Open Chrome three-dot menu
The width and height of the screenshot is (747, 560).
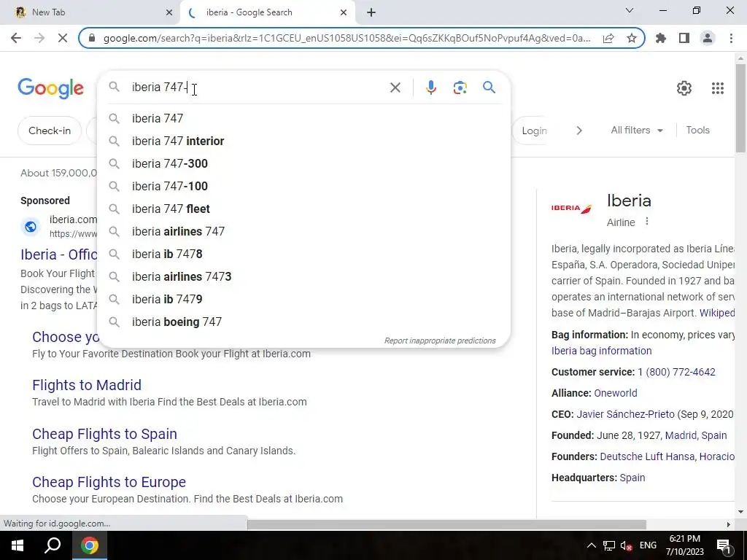(x=731, y=38)
